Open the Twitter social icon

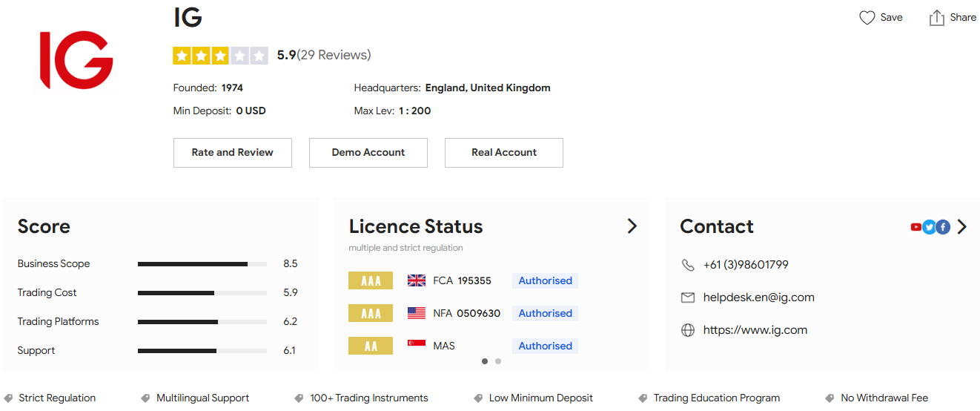[929, 227]
